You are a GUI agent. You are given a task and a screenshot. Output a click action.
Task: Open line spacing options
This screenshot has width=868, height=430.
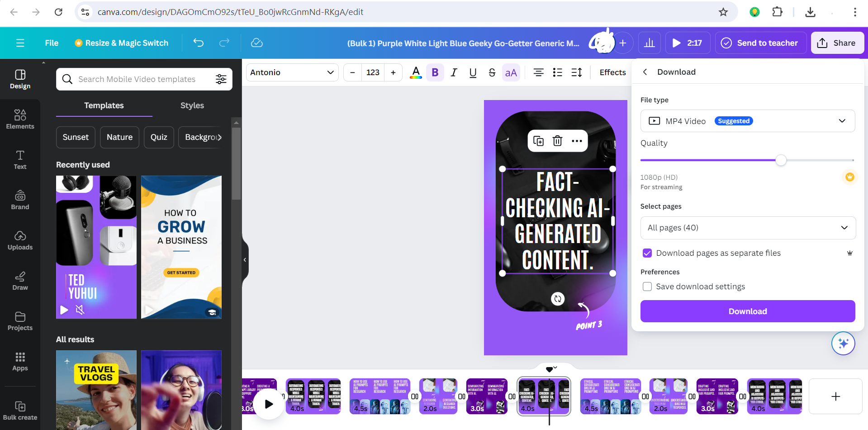(577, 72)
